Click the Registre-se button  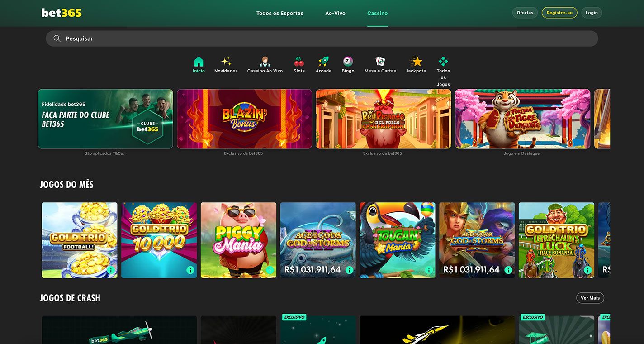[x=559, y=13]
